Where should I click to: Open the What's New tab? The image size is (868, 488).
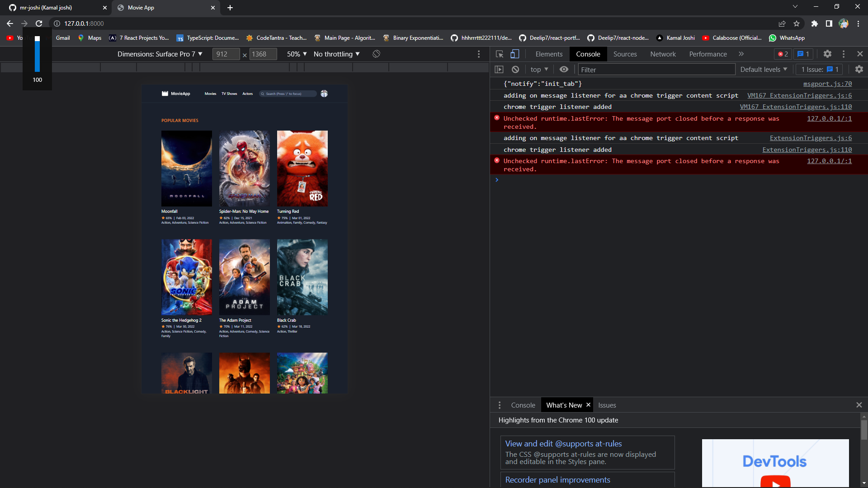pos(564,405)
